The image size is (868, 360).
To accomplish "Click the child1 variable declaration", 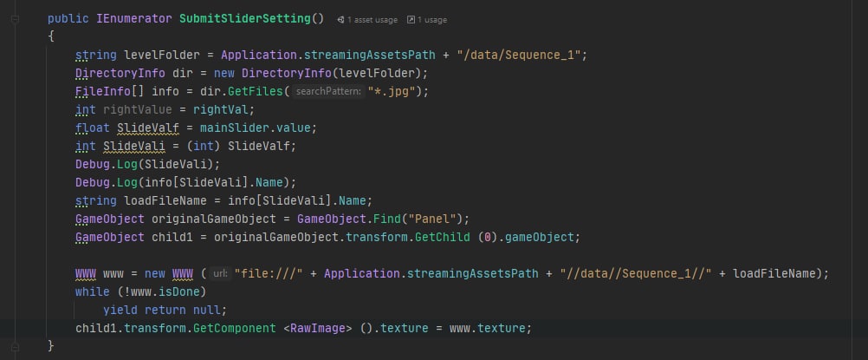I will coord(172,238).
